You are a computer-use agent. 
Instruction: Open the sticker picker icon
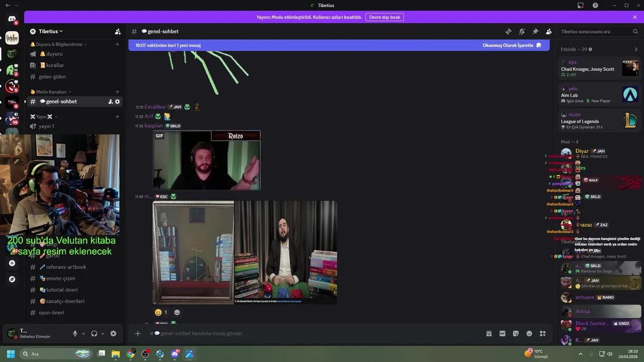(x=516, y=333)
